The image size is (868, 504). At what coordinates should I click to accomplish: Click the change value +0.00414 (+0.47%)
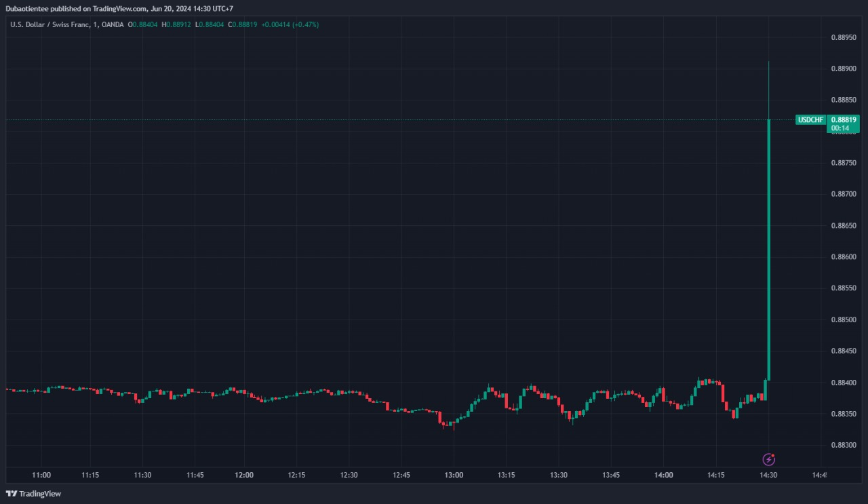(290, 24)
